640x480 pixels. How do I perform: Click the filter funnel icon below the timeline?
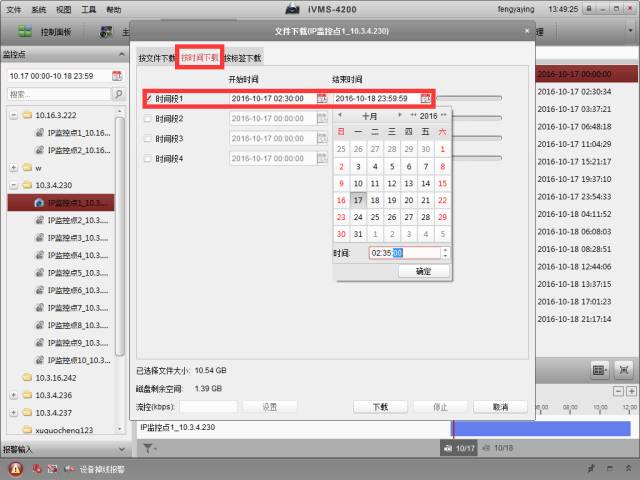point(148,448)
